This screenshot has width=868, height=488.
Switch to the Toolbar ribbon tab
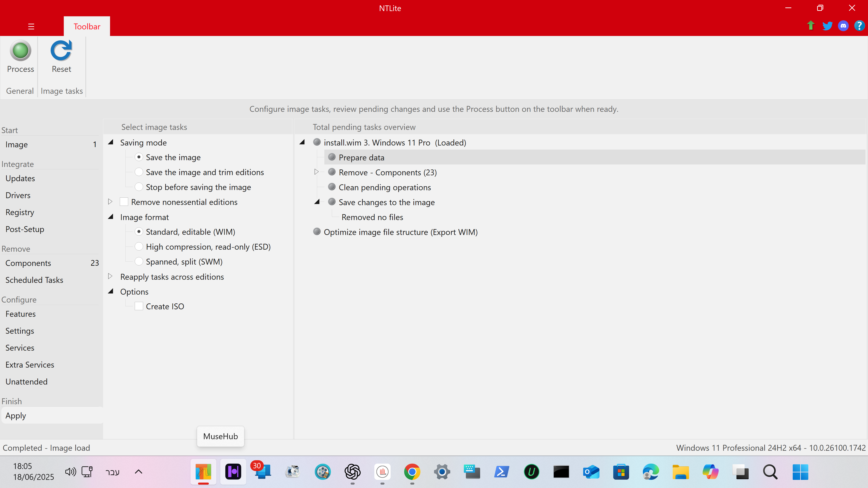tap(87, 26)
